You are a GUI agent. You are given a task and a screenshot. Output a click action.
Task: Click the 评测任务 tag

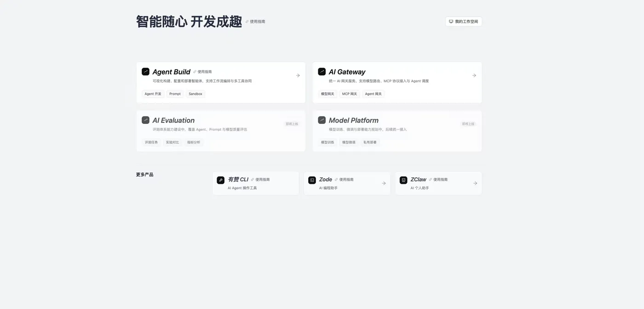point(151,142)
